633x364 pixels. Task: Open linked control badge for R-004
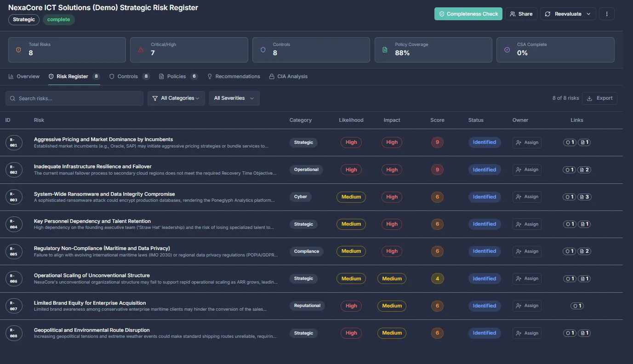570,224
